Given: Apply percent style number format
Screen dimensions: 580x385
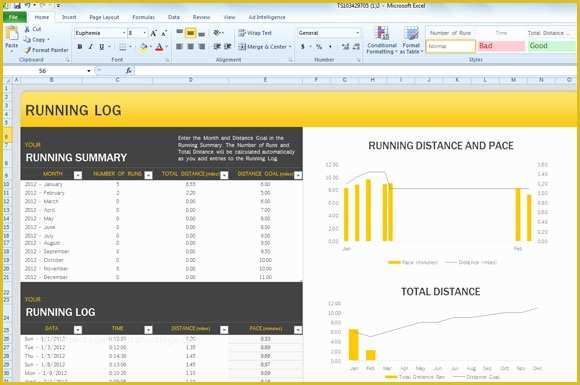Looking at the screenshot, I should coord(319,47).
